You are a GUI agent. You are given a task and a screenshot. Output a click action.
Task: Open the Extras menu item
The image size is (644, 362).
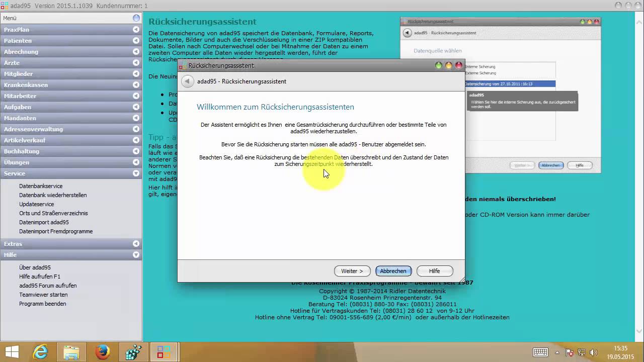point(71,244)
